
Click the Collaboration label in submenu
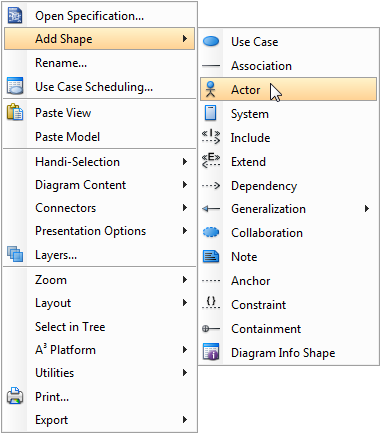(267, 233)
